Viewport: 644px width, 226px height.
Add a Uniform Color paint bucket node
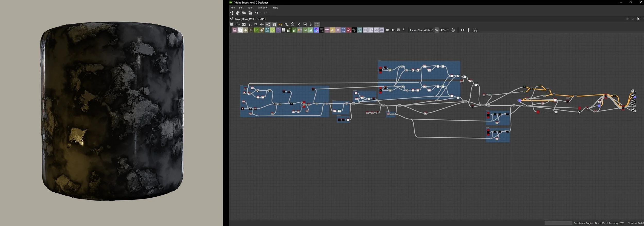coord(349,30)
